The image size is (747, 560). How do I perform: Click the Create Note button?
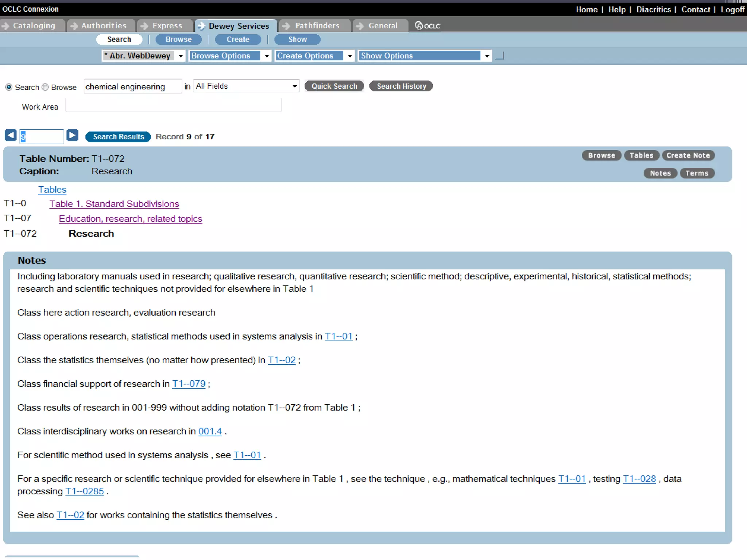[x=688, y=156]
